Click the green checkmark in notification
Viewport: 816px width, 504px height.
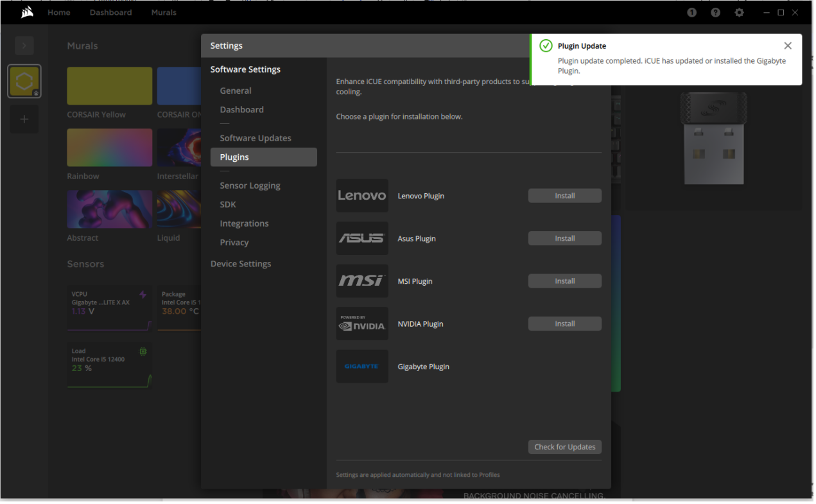pyautogui.click(x=546, y=46)
